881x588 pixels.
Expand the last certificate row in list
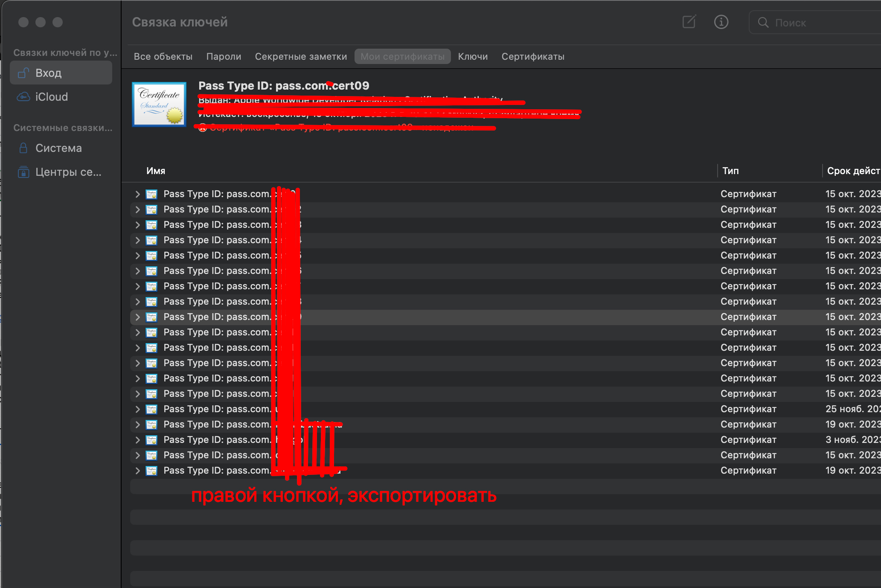(x=137, y=471)
